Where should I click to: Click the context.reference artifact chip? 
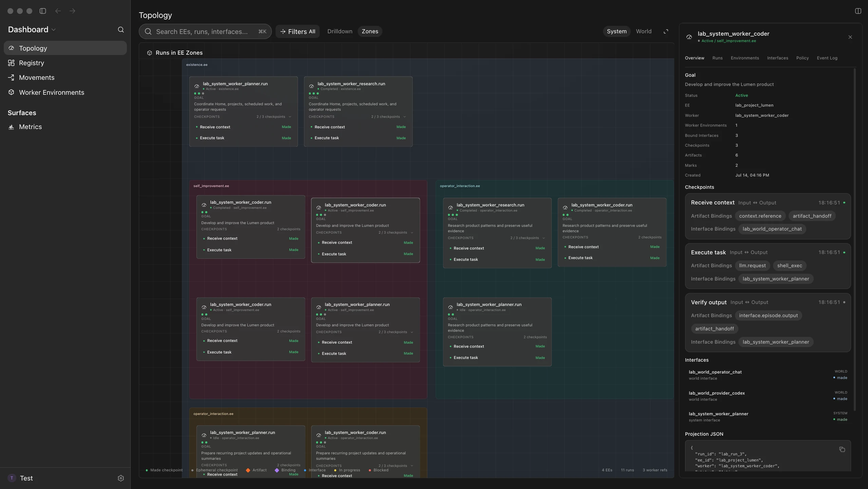(x=760, y=216)
